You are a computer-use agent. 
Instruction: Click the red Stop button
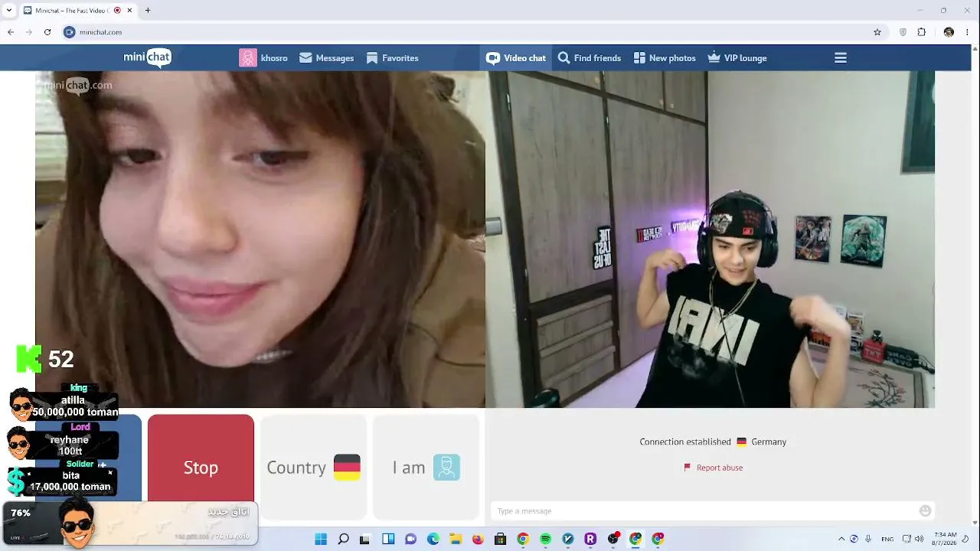tap(201, 467)
